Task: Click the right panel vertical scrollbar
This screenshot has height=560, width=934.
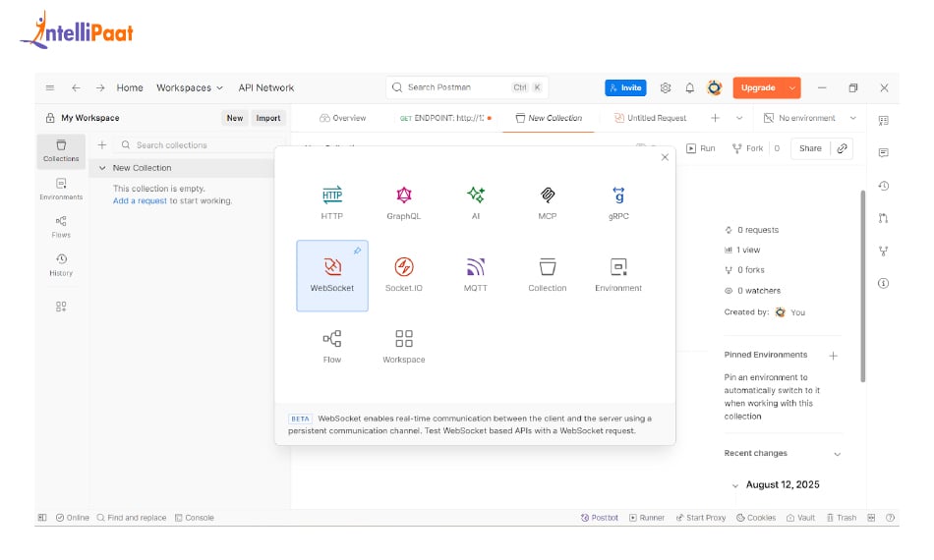Action: pyautogui.click(x=862, y=286)
